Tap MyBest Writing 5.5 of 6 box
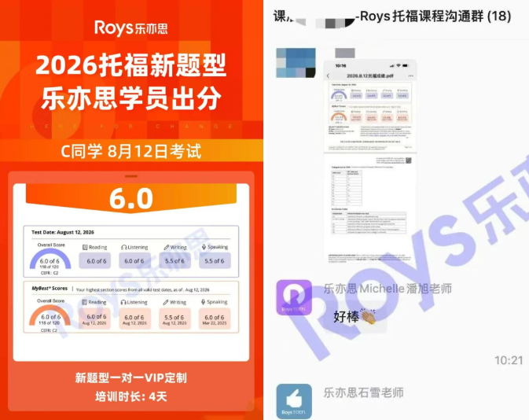The image size is (529, 420). tap(174, 318)
